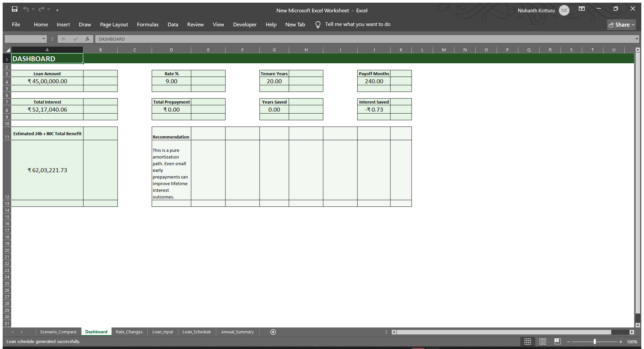This screenshot has height=349, width=644.
Task: Switch to the Loan_Input sheet tab
Action: click(x=163, y=332)
